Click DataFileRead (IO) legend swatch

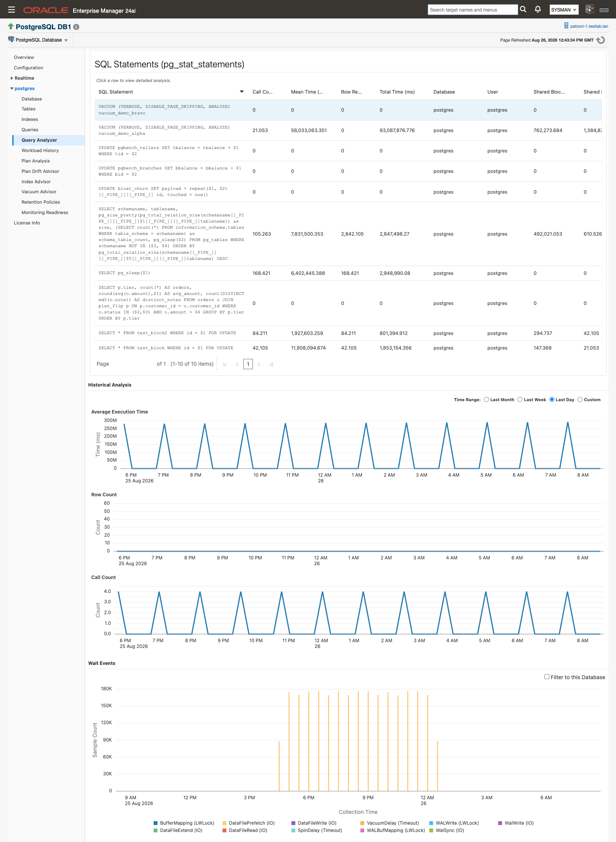[x=224, y=830]
